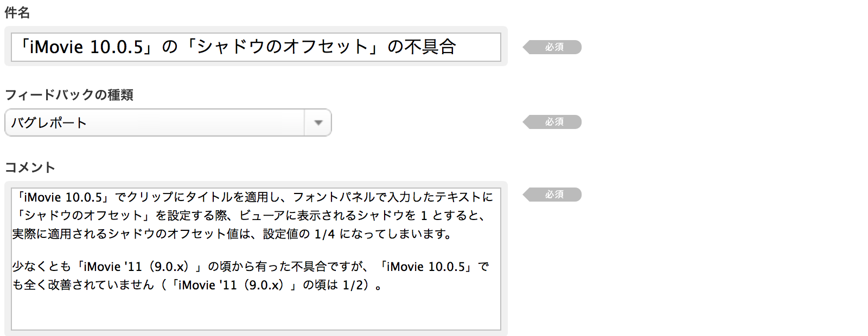The height and width of the screenshot is (336, 868).
Task: Select the バグレポート combo box text
Action: [x=49, y=123]
